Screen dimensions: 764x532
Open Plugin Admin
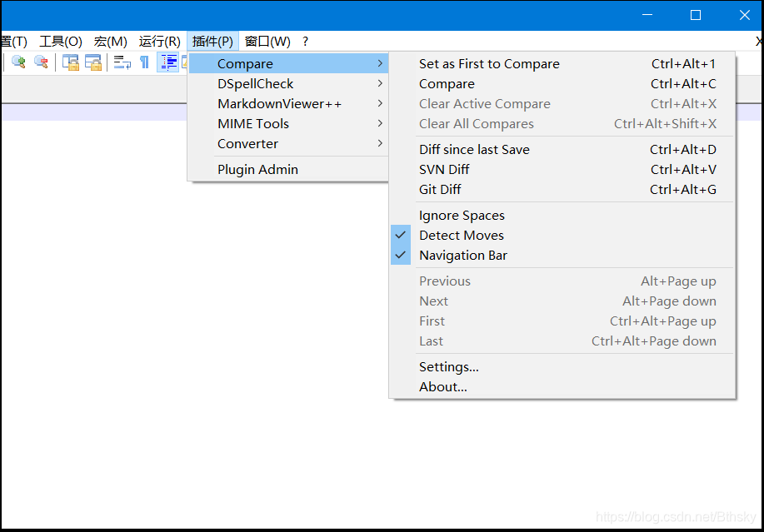click(x=259, y=169)
